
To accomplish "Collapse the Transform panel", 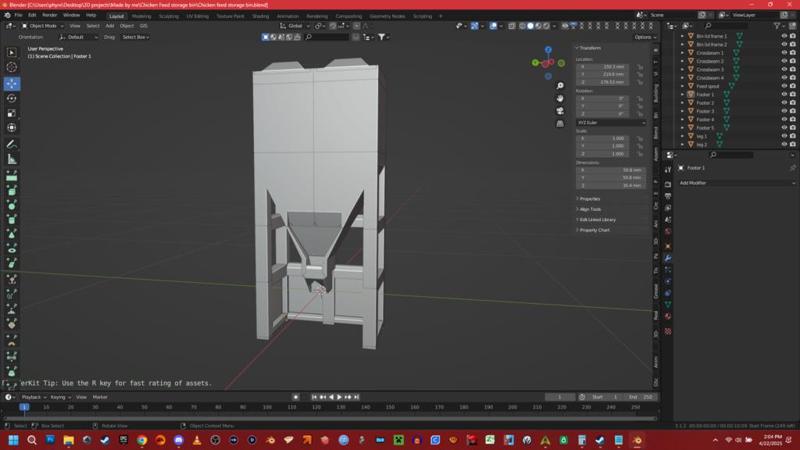I will (590, 48).
